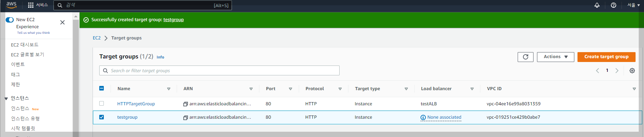Open the testgroup name link in table
This screenshot has width=644, height=137.
tap(127, 117)
